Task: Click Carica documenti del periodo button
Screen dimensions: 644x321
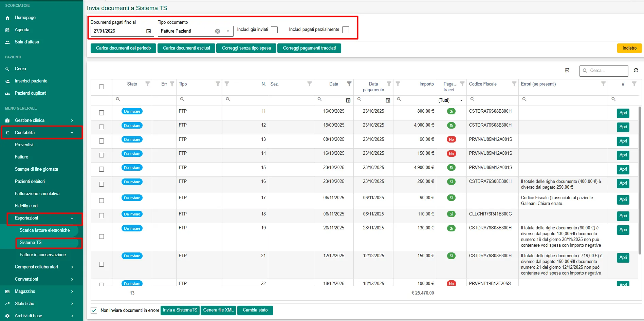Action: coord(123,48)
